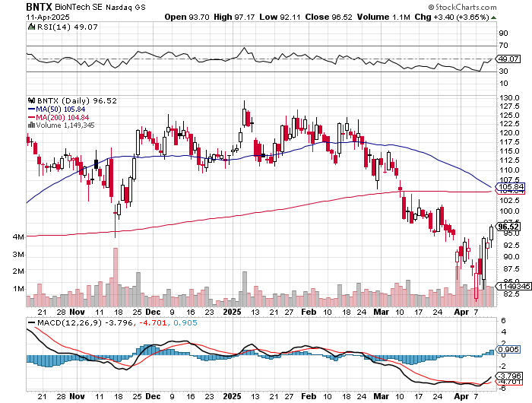
Task: Click the 2025 label on MACD date axis
Action: click(x=233, y=397)
